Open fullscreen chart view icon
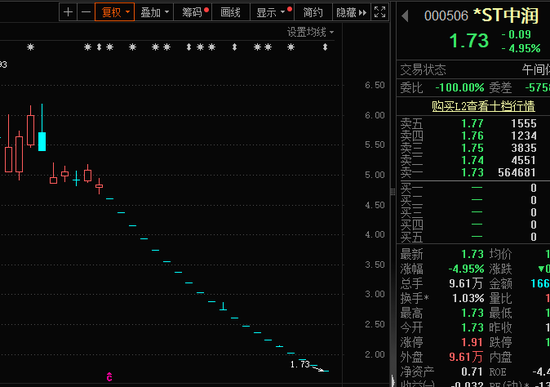This screenshot has width=550, height=387. [380, 13]
